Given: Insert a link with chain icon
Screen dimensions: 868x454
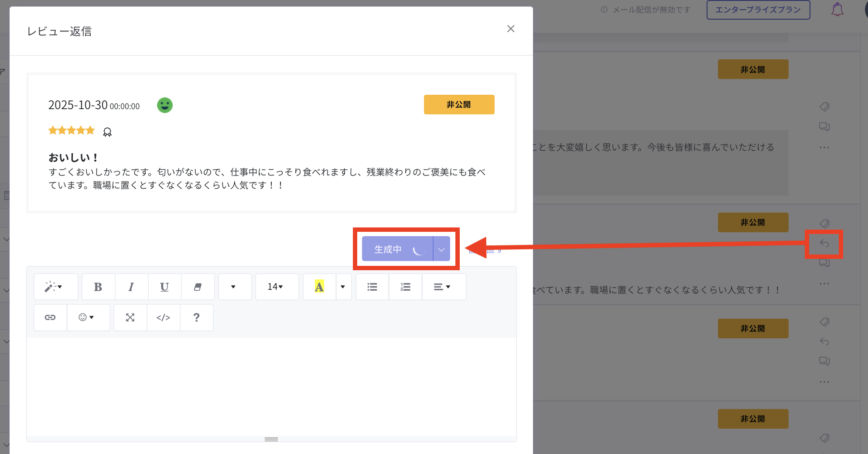Looking at the screenshot, I should point(50,317).
